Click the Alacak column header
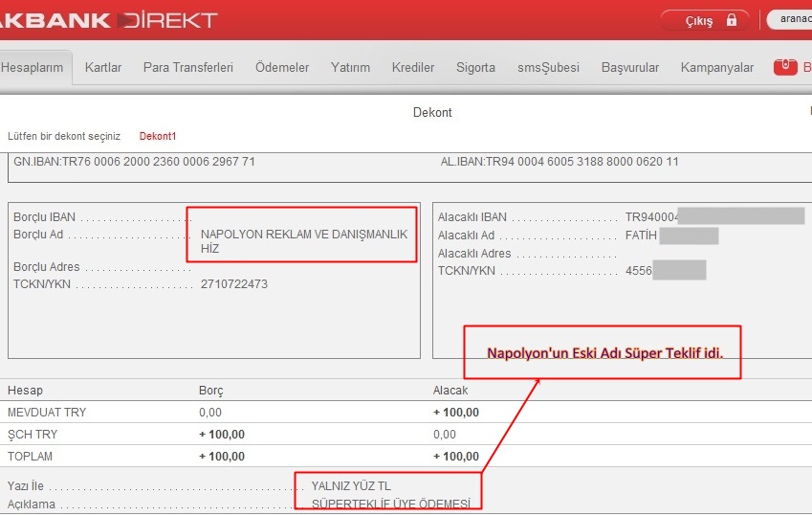Viewport: 812px width, 516px height. 450,391
